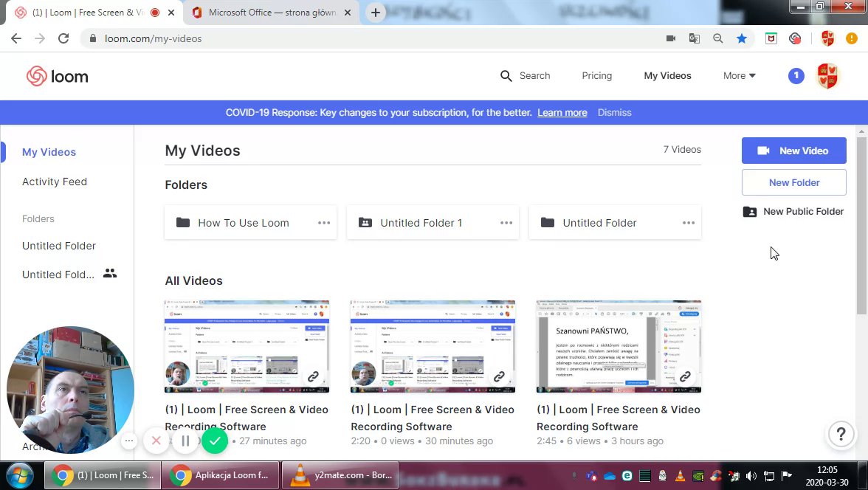The height and width of the screenshot is (490, 868).
Task: Open the three-dot menu of Untitled Folder card
Action: click(688, 223)
